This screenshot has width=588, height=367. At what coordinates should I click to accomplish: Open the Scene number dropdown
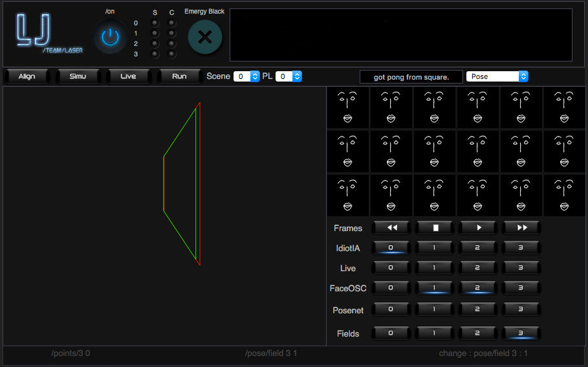(246, 76)
